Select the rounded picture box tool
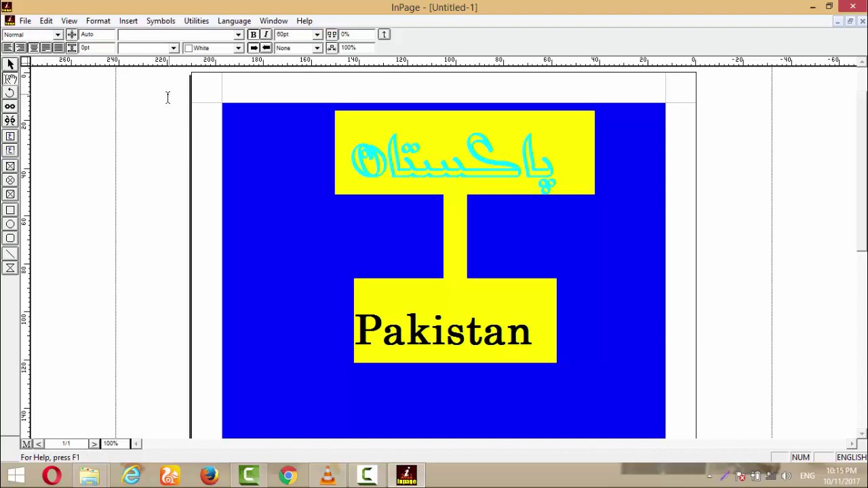Viewport: 868px width, 488px height. [x=10, y=194]
